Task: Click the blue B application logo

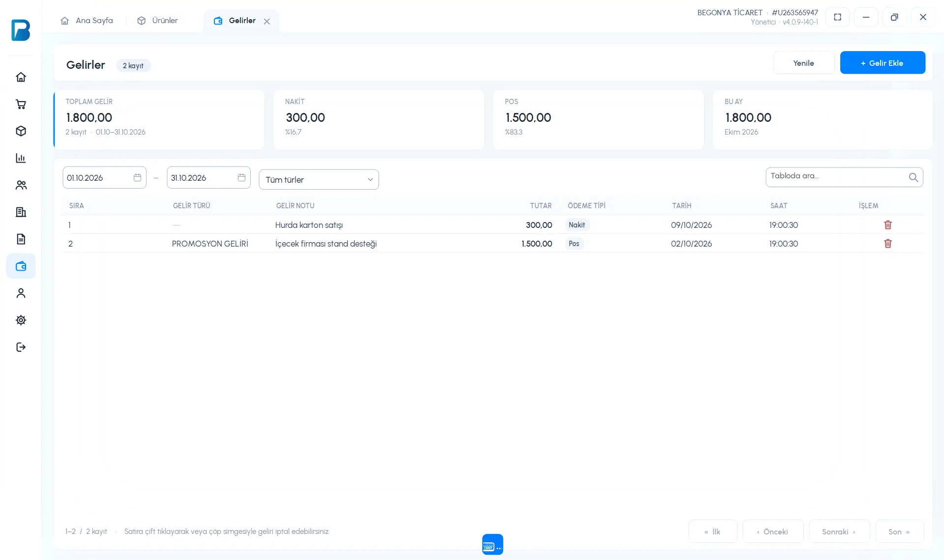Action: [x=21, y=30]
